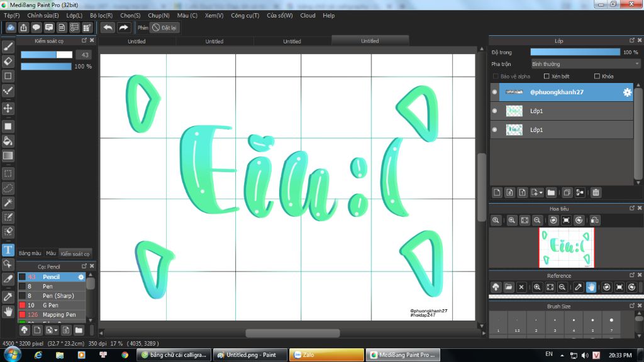This screenshot has width=644, height=362.
Task: Adjust the layer Độ trong opacity slider
Action: pyautogui.click(x=575, y=52)
